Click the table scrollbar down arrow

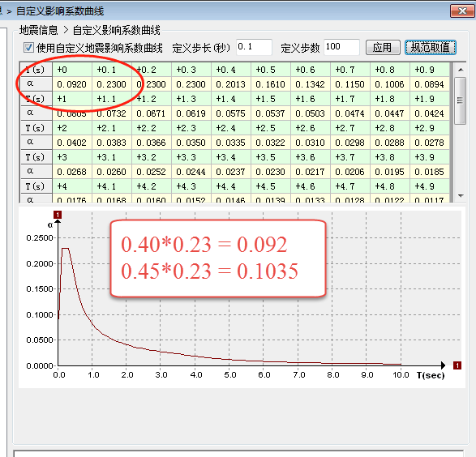pyautogui.click(x=461, y=195)
